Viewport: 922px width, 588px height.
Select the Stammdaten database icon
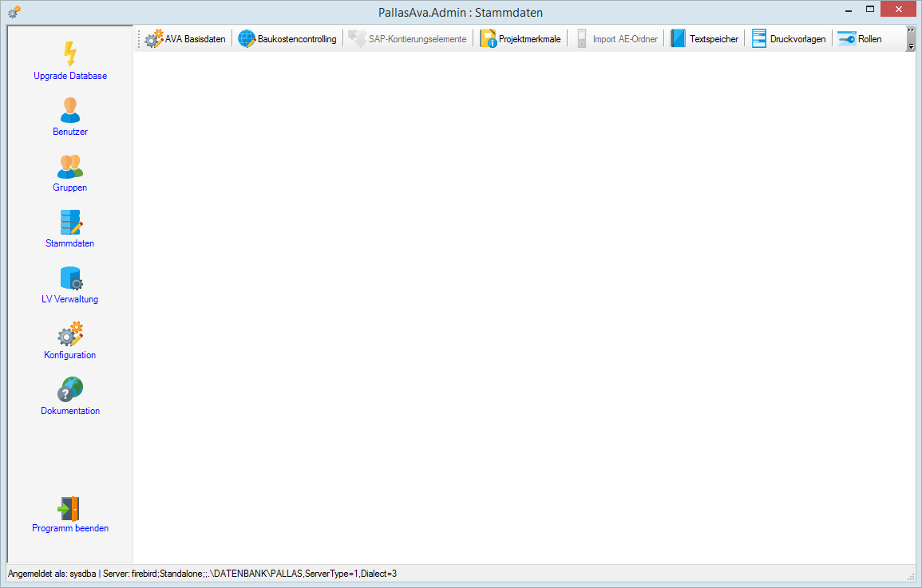(70, 222)
